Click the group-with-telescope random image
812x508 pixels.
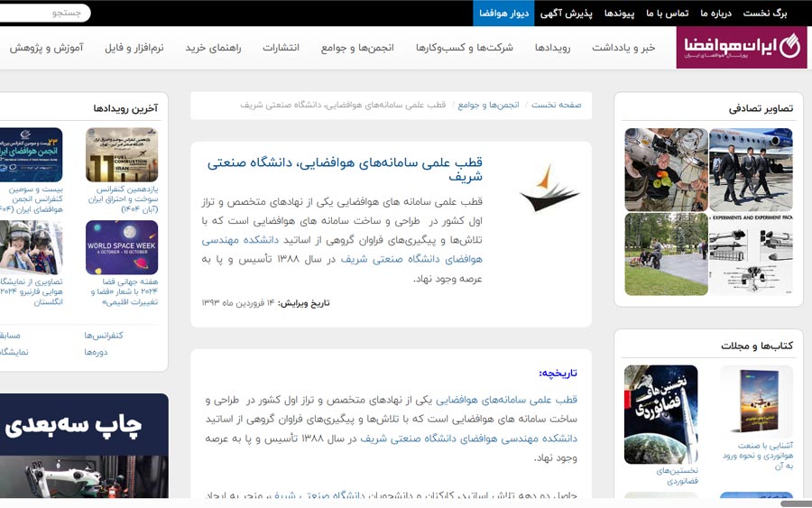tap(666, 170)
